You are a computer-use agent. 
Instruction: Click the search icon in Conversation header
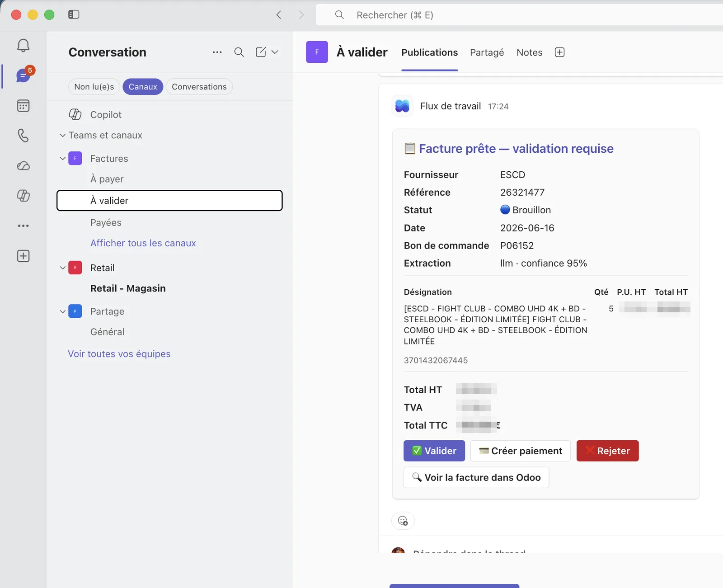tap(239, 52)
